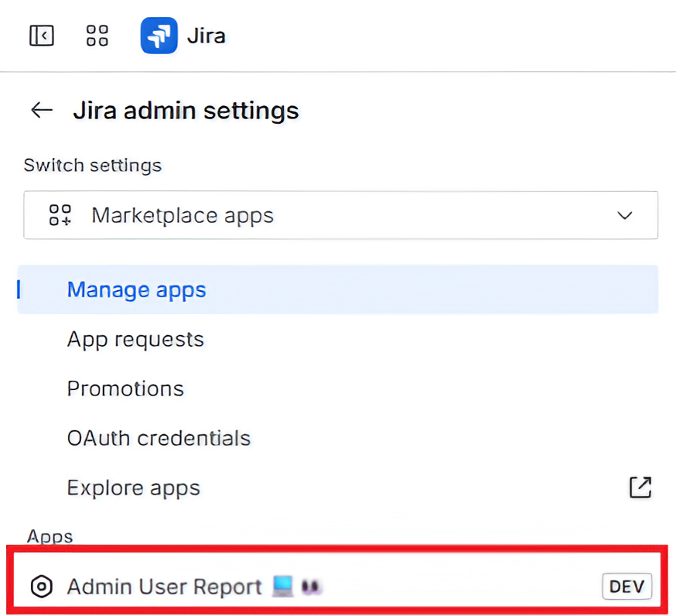
Task: Select Manage apps in the sidebar
Action: 137,289
